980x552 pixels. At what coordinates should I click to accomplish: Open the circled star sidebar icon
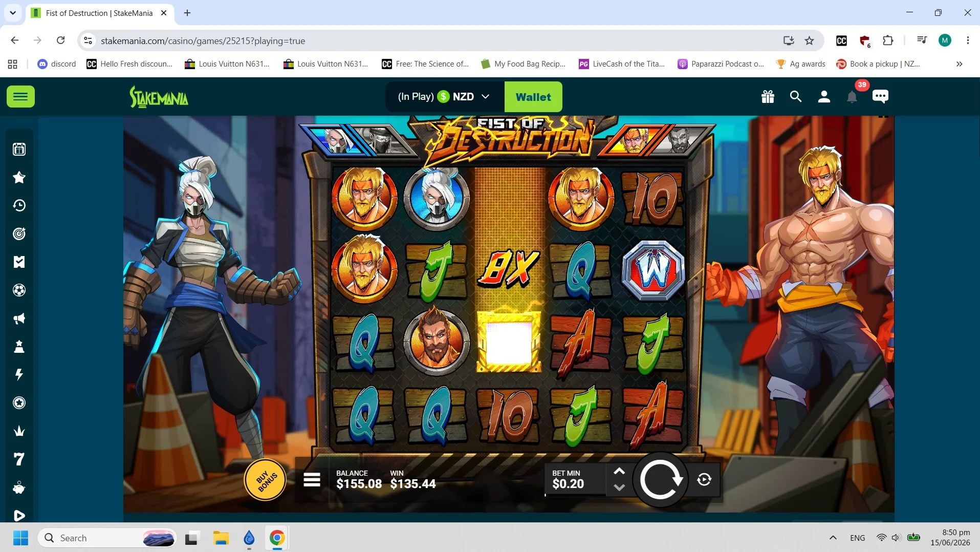pyautogui.click(x=19, y=403)
